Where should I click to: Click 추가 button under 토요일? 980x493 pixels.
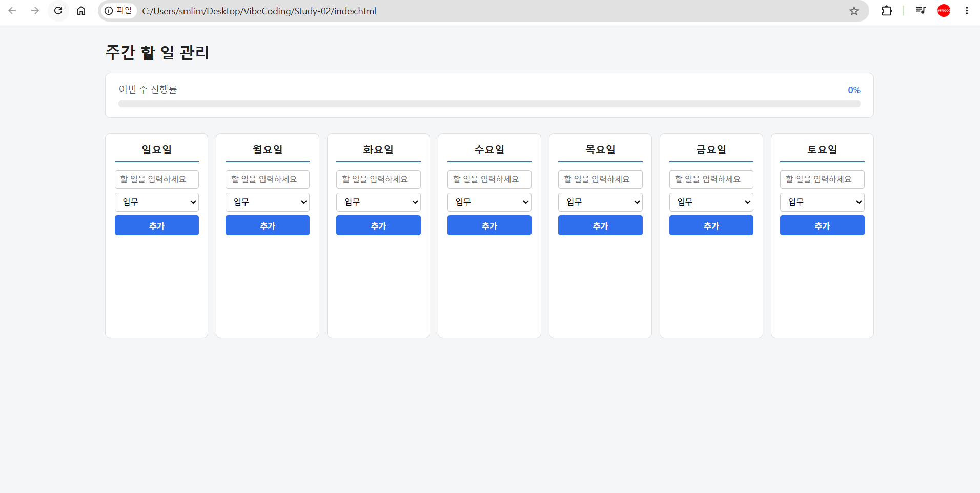tap(822, 225)
